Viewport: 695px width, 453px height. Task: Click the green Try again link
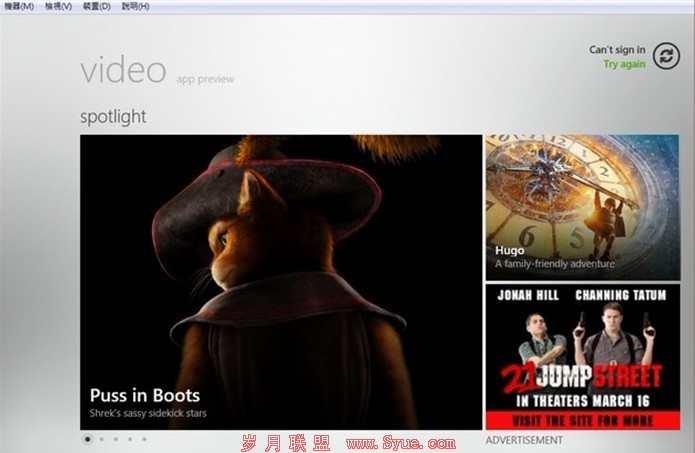coord(624,64)
